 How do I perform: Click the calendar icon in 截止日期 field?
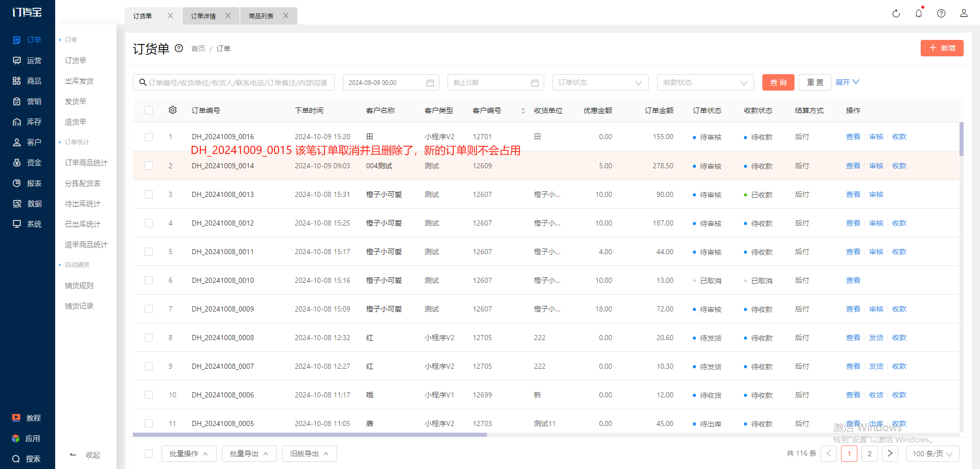[x=535, y=83]
